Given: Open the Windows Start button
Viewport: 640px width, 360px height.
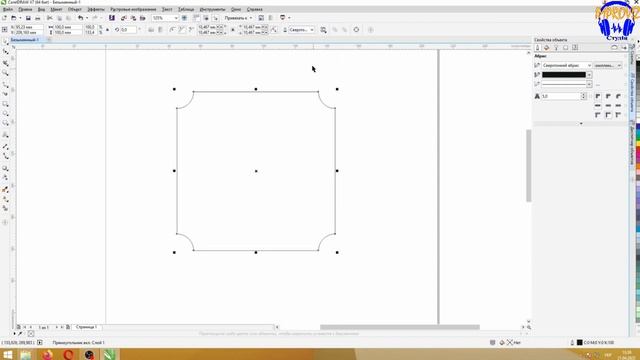Looking at the screenshot, I should click(8, 355).
